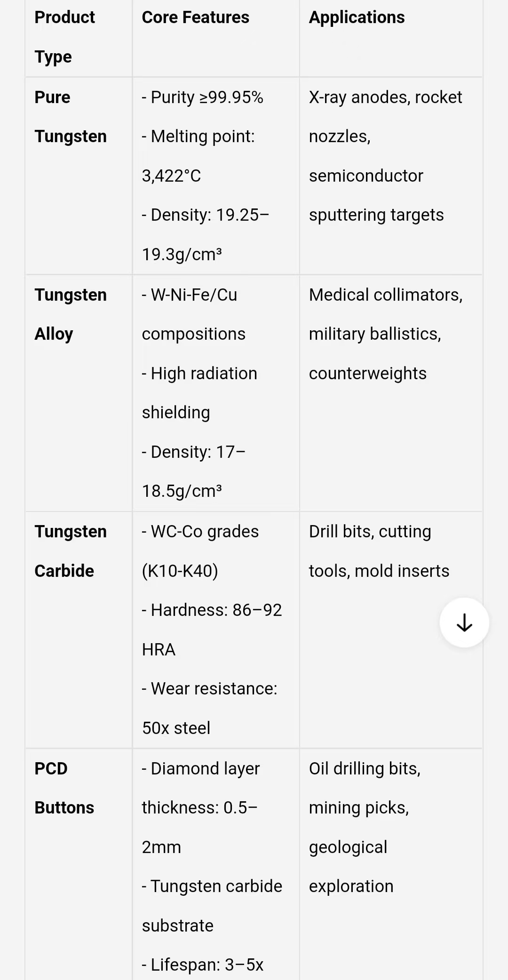The image size is (508, 980).
Task: Select the Pure Tungsten row label
Action: [70, 117]
